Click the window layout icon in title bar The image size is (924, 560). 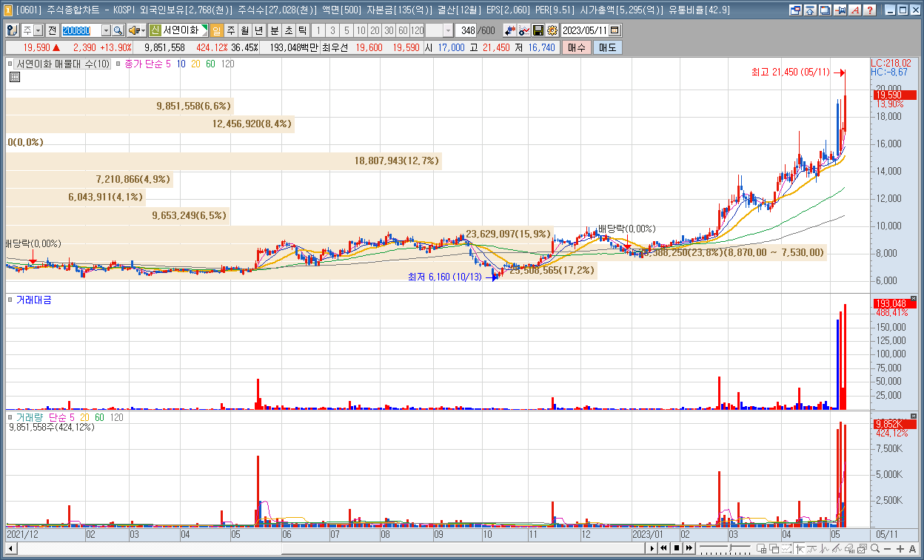(x=795, y=10)
